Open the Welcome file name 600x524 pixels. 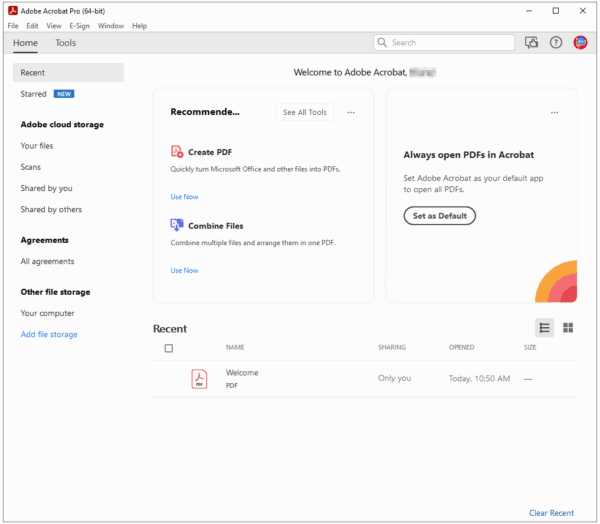242,372
